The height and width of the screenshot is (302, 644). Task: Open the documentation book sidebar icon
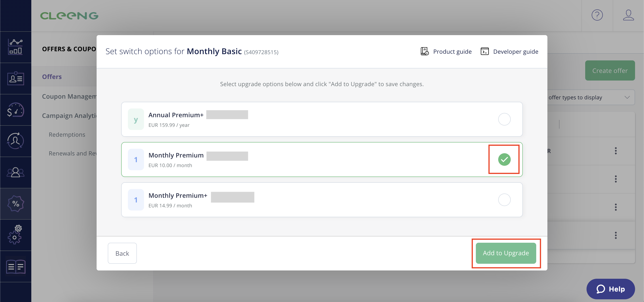pyautogui.click(x=15, y=266)
